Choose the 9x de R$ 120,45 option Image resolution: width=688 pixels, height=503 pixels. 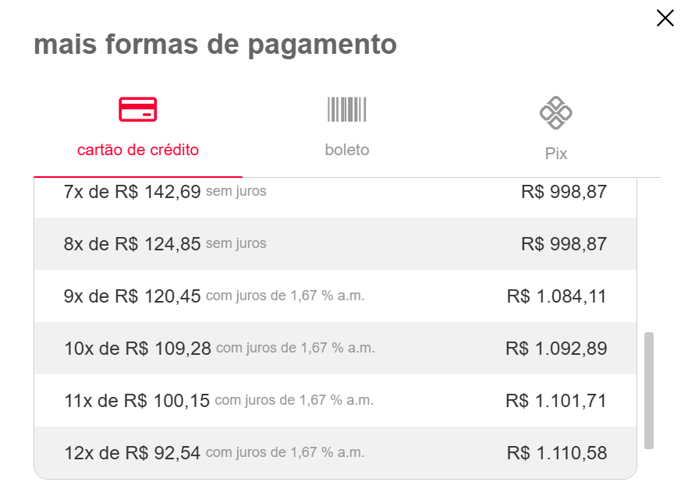335,296
